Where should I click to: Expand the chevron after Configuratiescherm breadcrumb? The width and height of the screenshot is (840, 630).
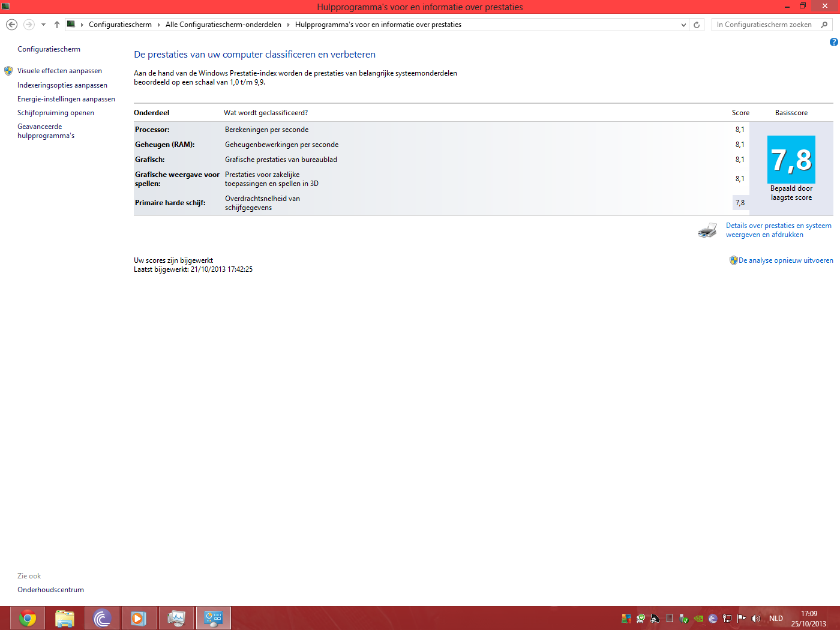pyautogui.click(x=159, y=25)
